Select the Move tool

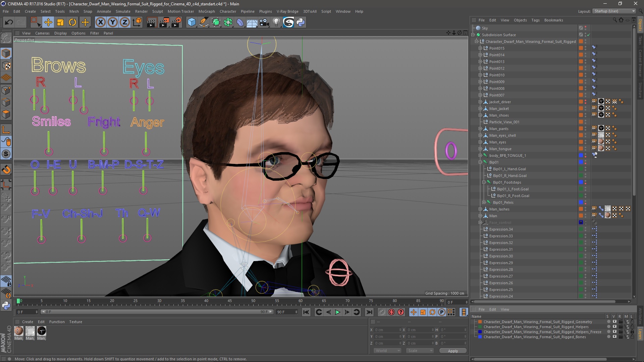point(48,22)
